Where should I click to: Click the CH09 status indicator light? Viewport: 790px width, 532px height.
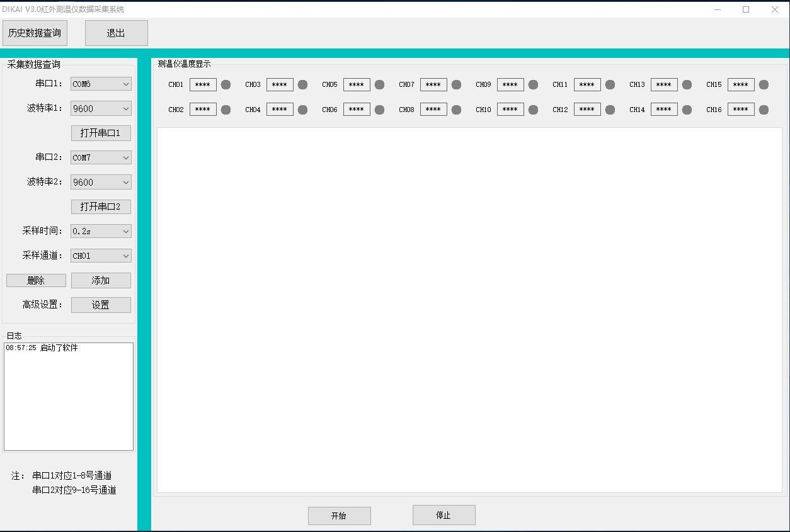click(533, 84)
